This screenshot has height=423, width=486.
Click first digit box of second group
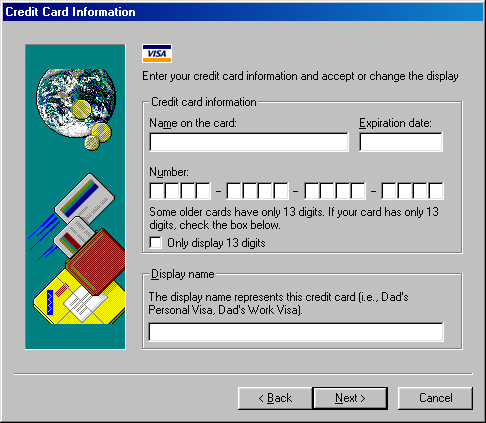tap(234, 191)
